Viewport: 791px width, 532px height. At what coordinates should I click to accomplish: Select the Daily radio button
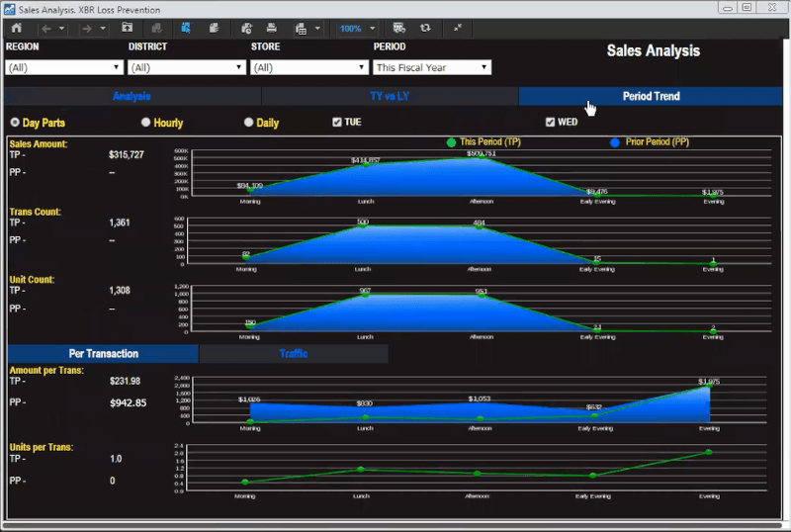point(248,123)
